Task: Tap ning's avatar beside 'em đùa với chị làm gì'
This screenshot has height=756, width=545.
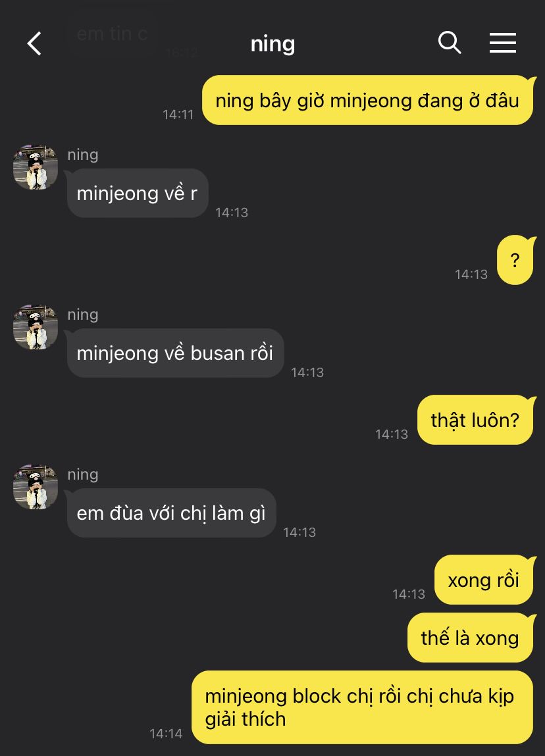Action: point(35,487)
